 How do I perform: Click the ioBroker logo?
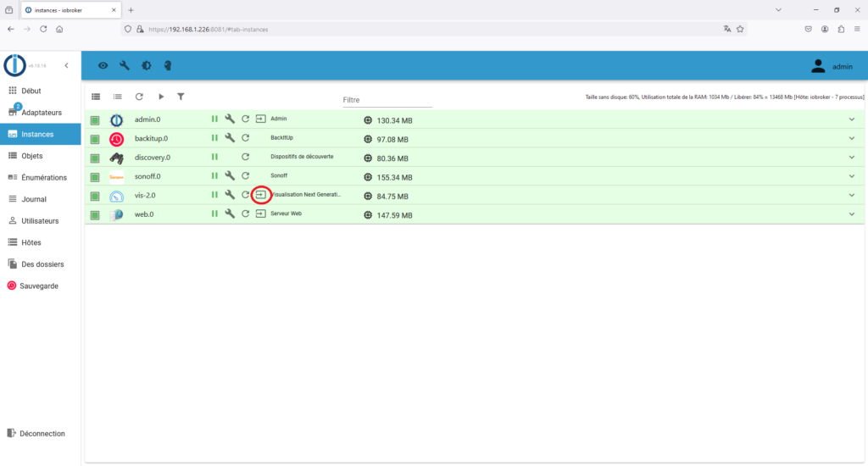15,65
